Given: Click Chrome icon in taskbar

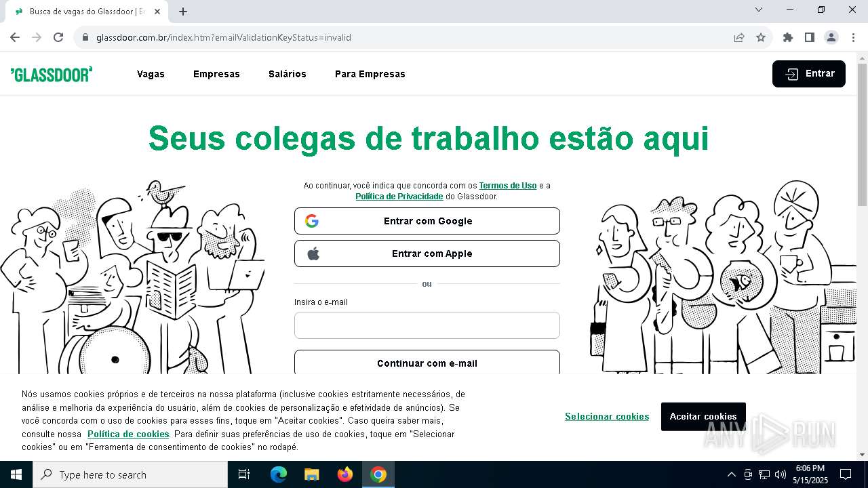Looking at the screenshot, I should pyautogui.click(x=378, y=474).
